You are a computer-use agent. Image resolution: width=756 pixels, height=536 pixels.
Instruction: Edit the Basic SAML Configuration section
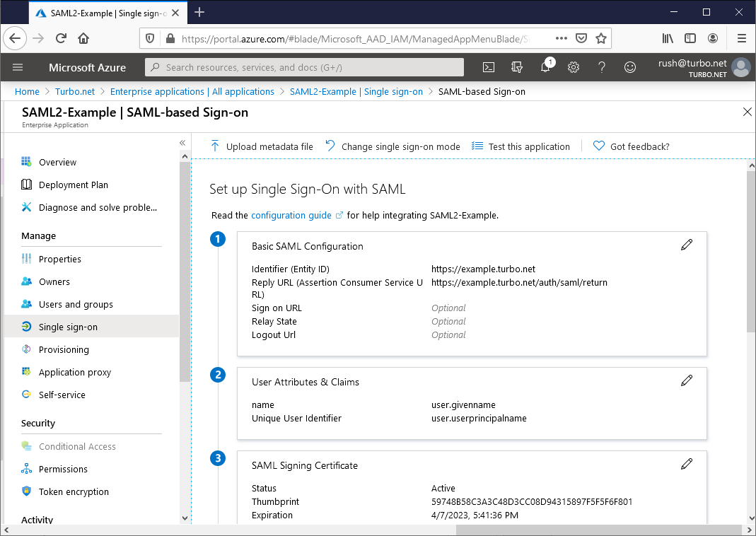[x=686, y=244]
